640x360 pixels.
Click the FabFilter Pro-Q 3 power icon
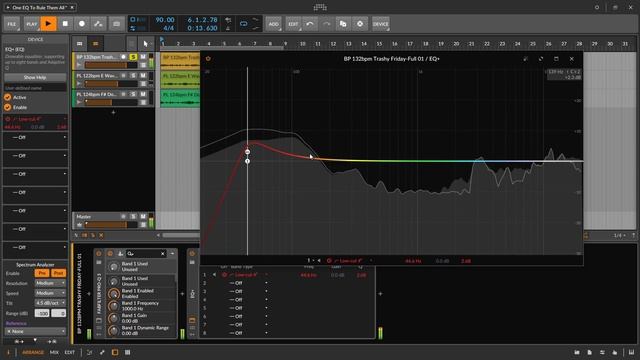99,253
